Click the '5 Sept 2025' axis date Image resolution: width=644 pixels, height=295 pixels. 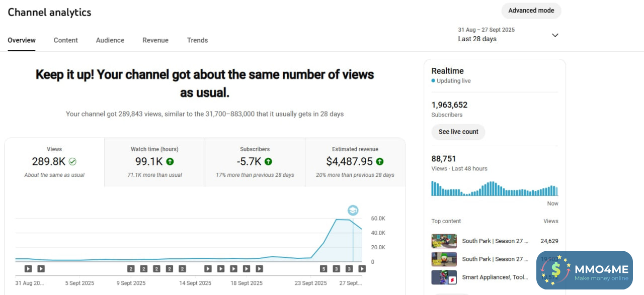[x=79, y=283]
